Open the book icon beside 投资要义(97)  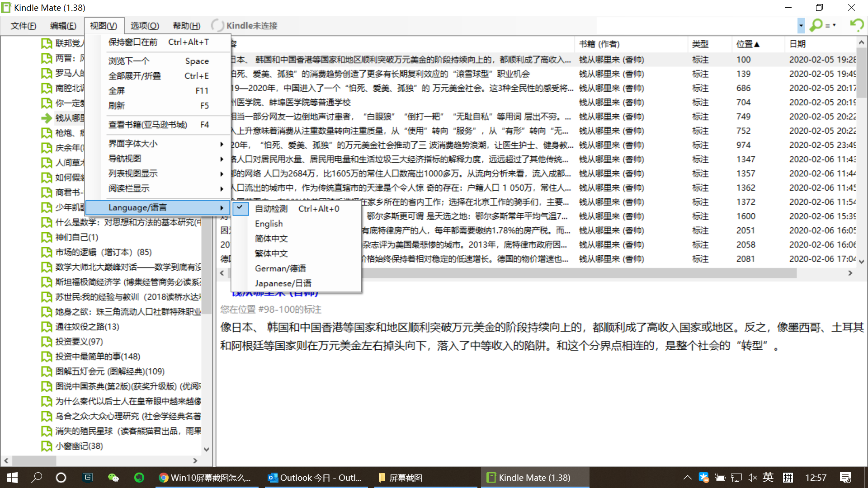pos(47,342)
